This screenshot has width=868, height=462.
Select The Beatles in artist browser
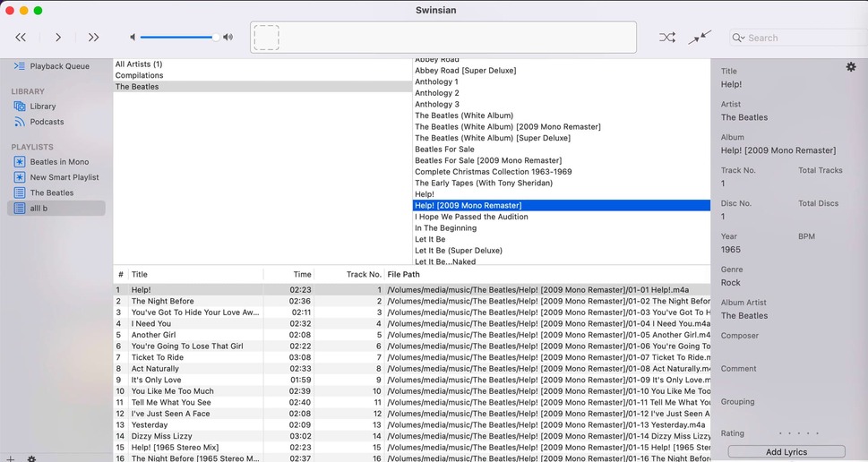[x=262, y=86]
